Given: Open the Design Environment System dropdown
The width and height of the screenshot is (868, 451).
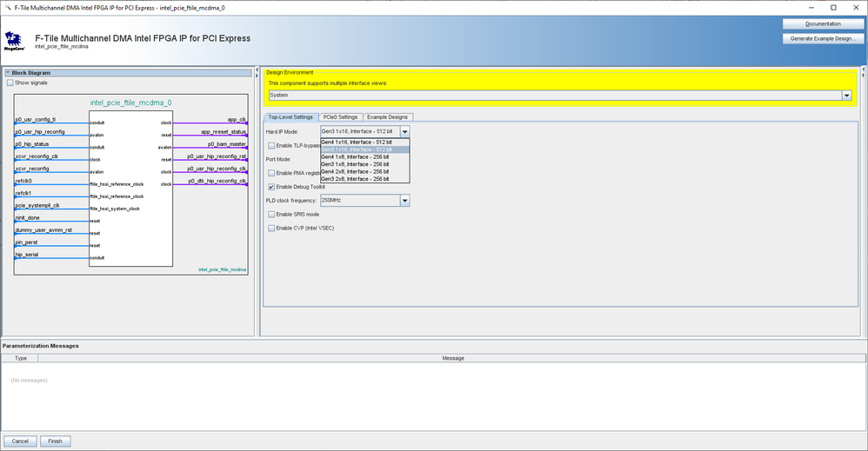Looking at the screenshot, I should click(846, 96).
